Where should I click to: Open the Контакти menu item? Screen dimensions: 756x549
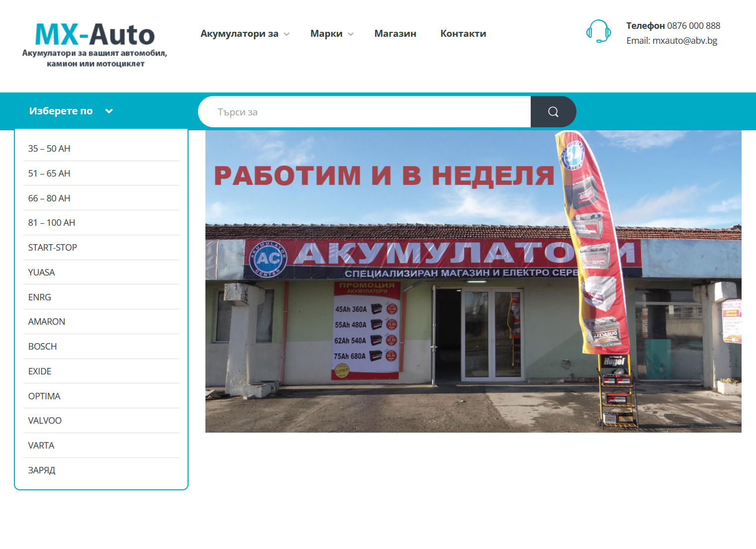coord(463,34)
